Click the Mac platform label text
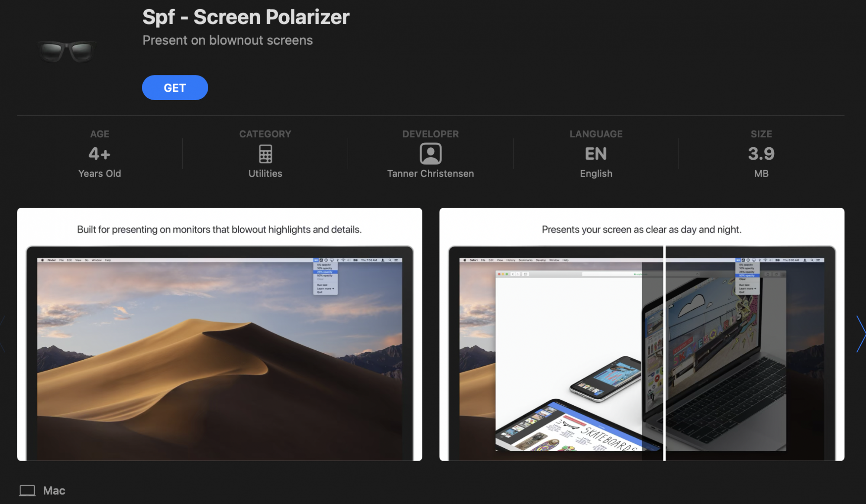Viewport: 866px width, 504px height. 54,491
